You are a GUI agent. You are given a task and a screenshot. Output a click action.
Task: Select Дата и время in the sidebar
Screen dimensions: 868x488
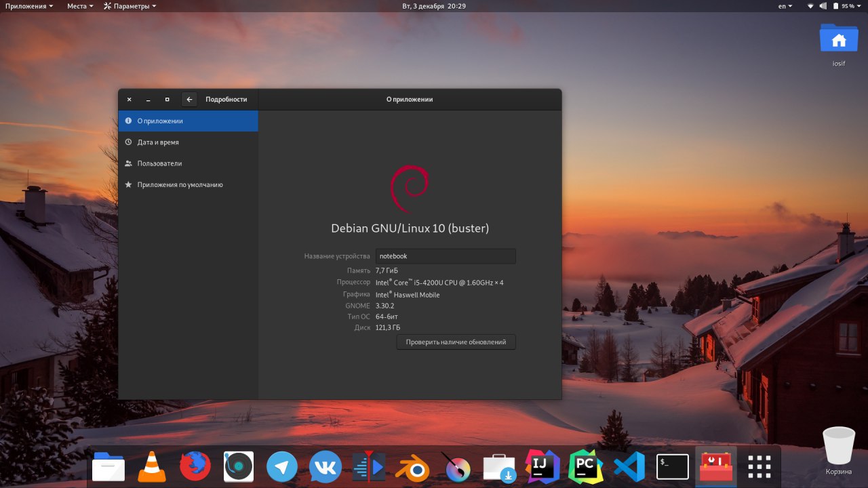point(188,142)
